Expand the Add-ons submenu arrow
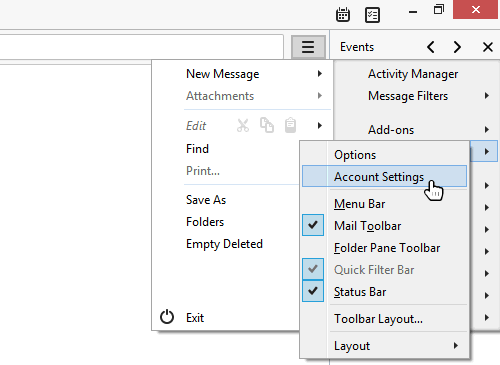 (487, 130)
